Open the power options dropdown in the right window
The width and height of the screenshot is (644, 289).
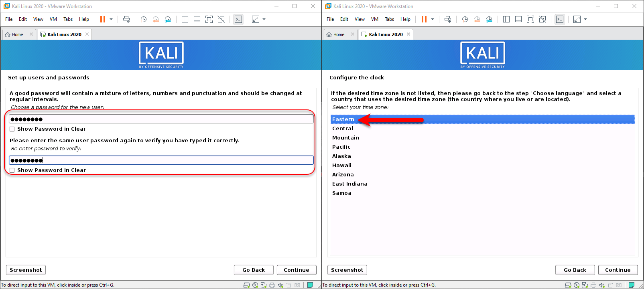(x=433, y=19)
